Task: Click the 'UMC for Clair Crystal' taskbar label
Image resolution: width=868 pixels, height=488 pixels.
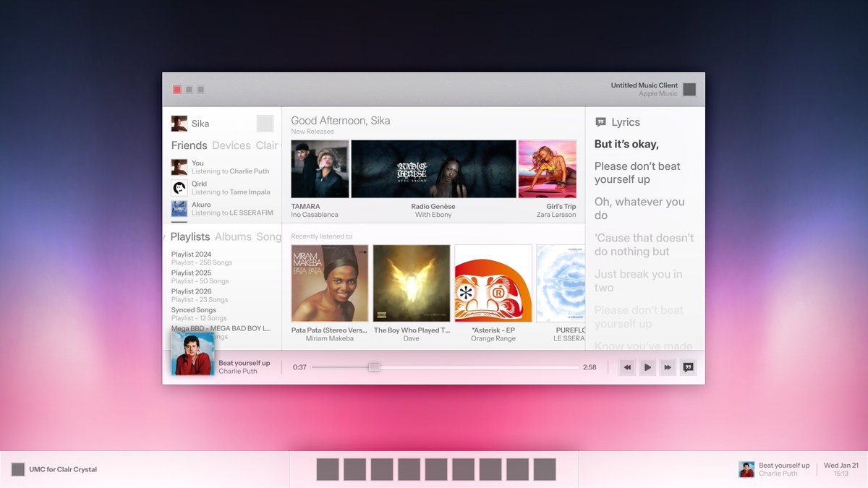Action: (63, 469)
